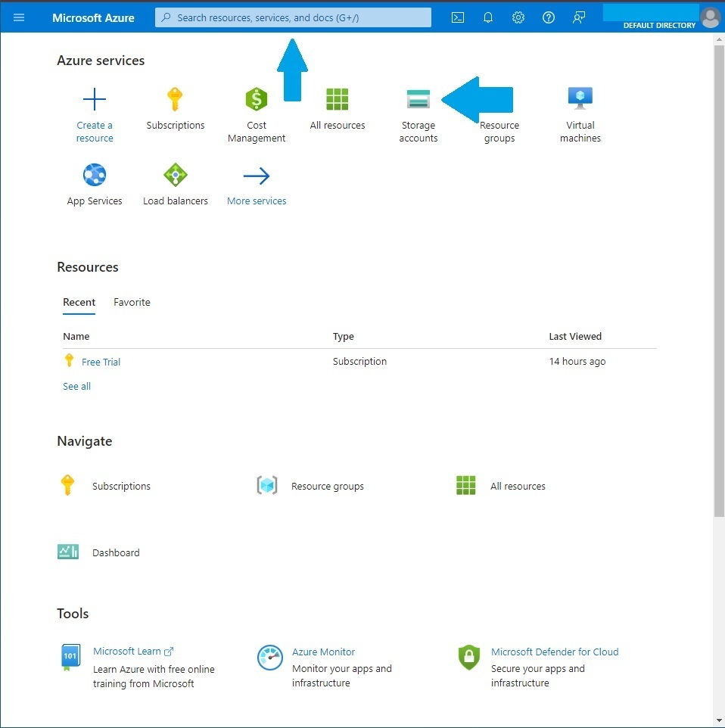Image resolution: width=725 pixels, height=728 pixels.
Task: Click the Dashboard navigate label
Action: tap(116, 552)
